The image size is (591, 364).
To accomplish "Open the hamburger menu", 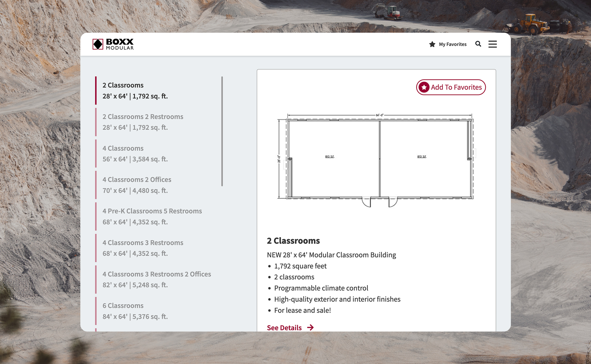I will tap(492, 44).
